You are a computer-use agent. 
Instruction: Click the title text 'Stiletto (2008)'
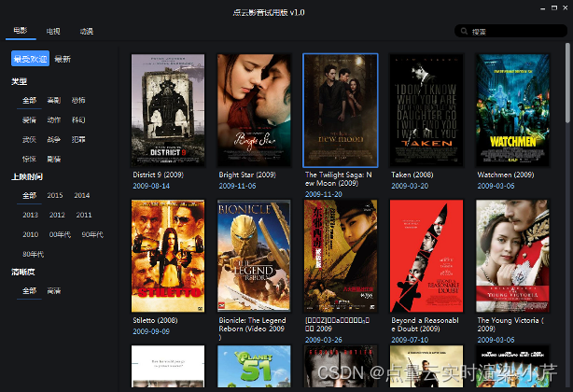155,320
